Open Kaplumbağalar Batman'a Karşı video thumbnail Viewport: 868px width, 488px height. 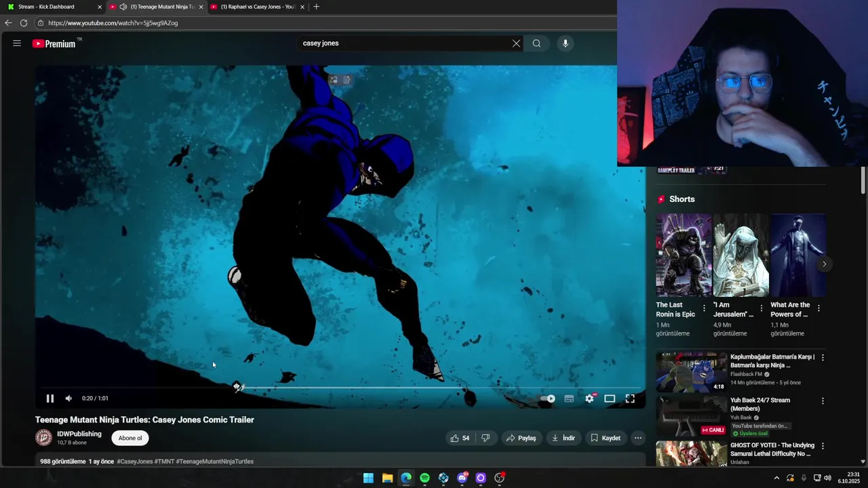pos(691,371)
